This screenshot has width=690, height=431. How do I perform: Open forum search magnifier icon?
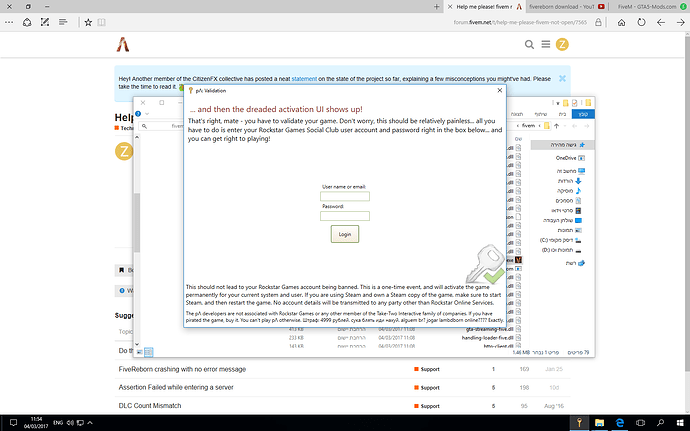[x=529, y=44]
